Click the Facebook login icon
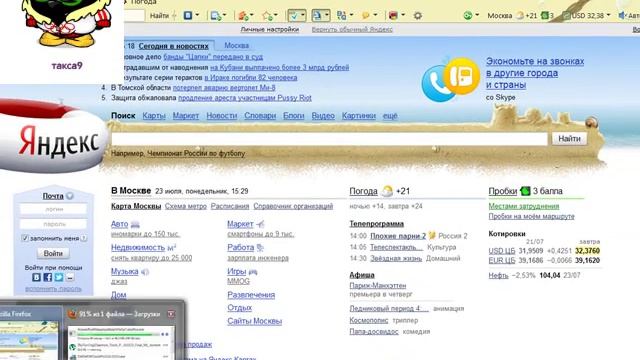Image resolution: width=640 pixels, height=360 pixels. coord(48,277)
